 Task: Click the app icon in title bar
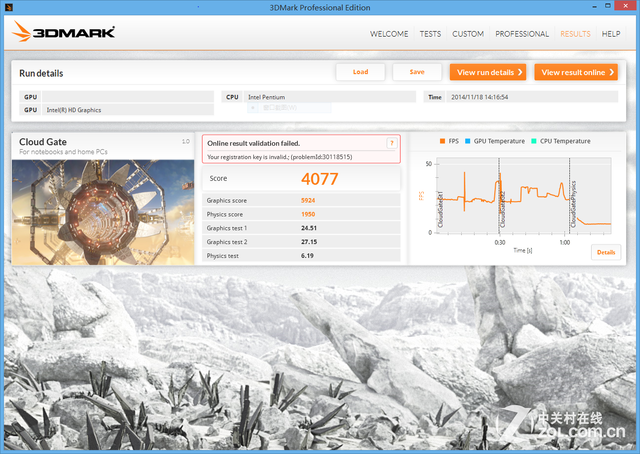point(9,7)
